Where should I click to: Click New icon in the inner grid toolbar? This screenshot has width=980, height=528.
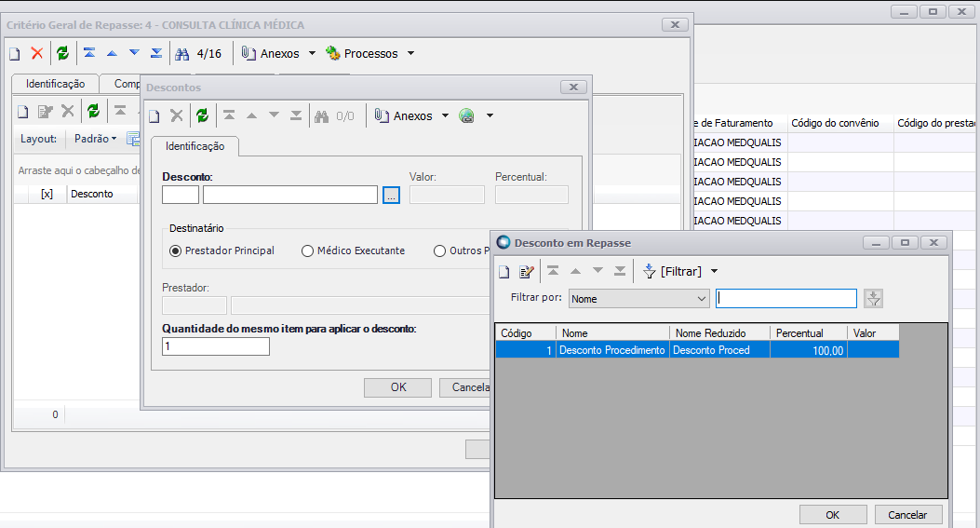(23, 112)
